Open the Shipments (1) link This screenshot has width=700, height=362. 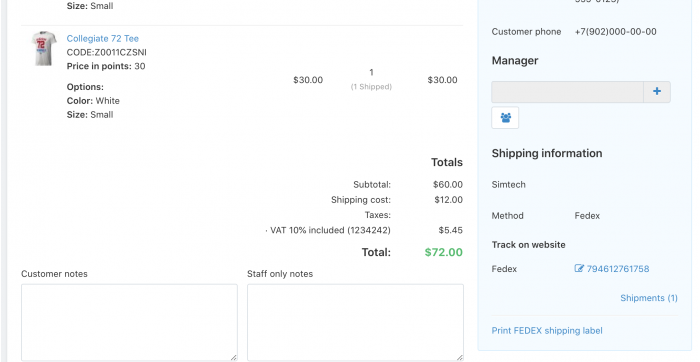pyautogui.click(x=649, y=298)
